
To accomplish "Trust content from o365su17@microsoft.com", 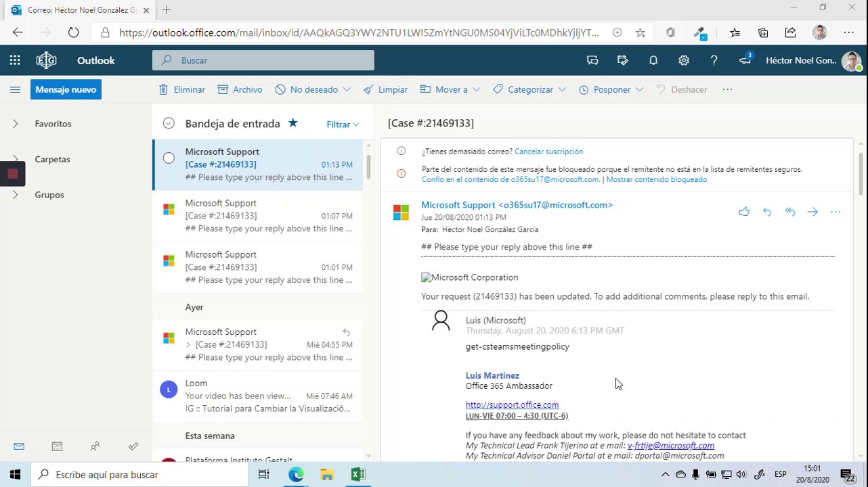I will coord(511,179).
